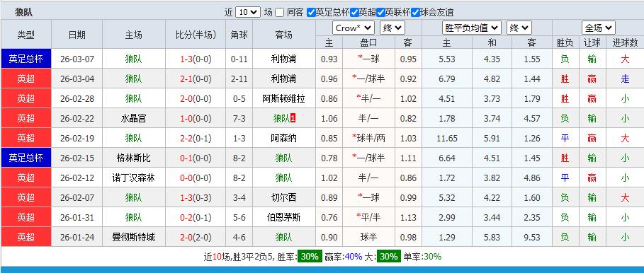Open the 1-3(0-3) score versus 切尔西

click(x=196, y=197)
